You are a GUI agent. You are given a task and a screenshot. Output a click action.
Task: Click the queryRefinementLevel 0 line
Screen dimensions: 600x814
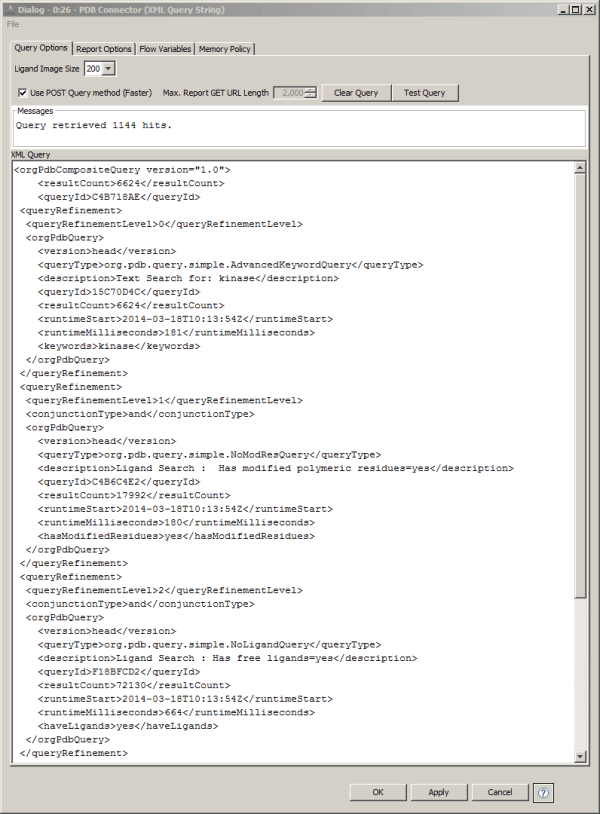pyautogui.click(x=165, y=224)
